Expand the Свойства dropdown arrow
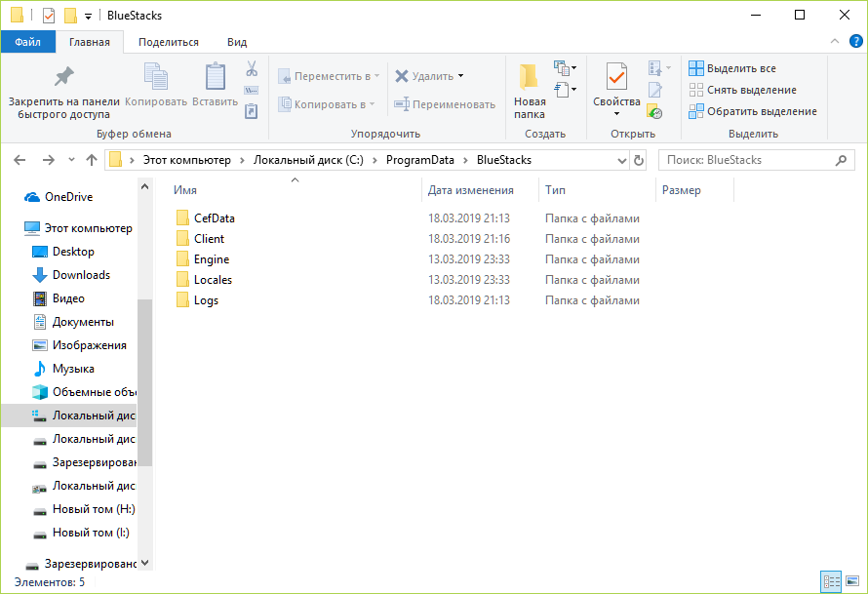This screenshot has height=594, width=868. tap(616, 114)
